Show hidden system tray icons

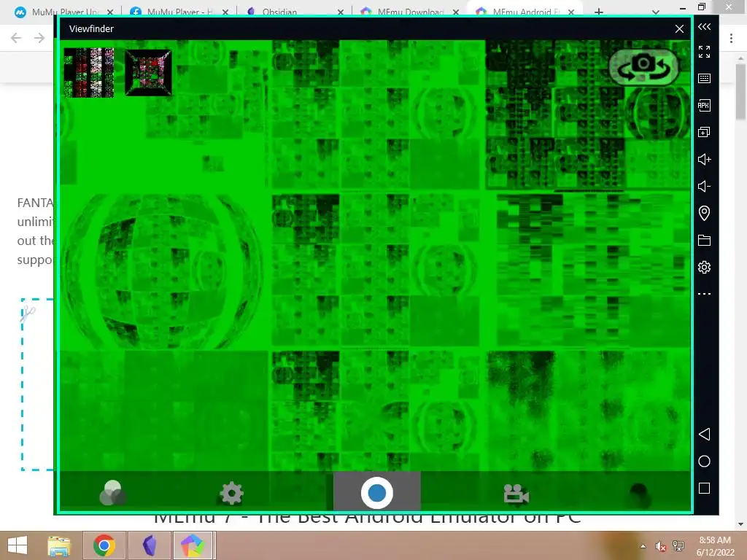tap(643, 546)
